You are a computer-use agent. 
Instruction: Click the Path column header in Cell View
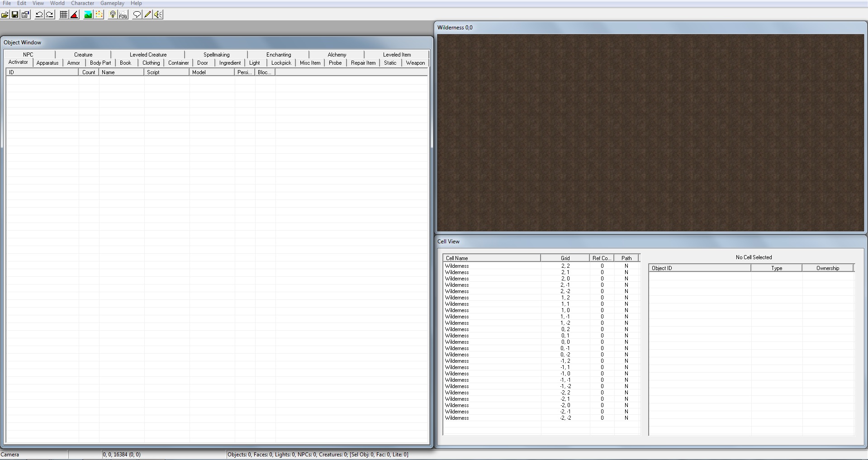pos(626,258)
